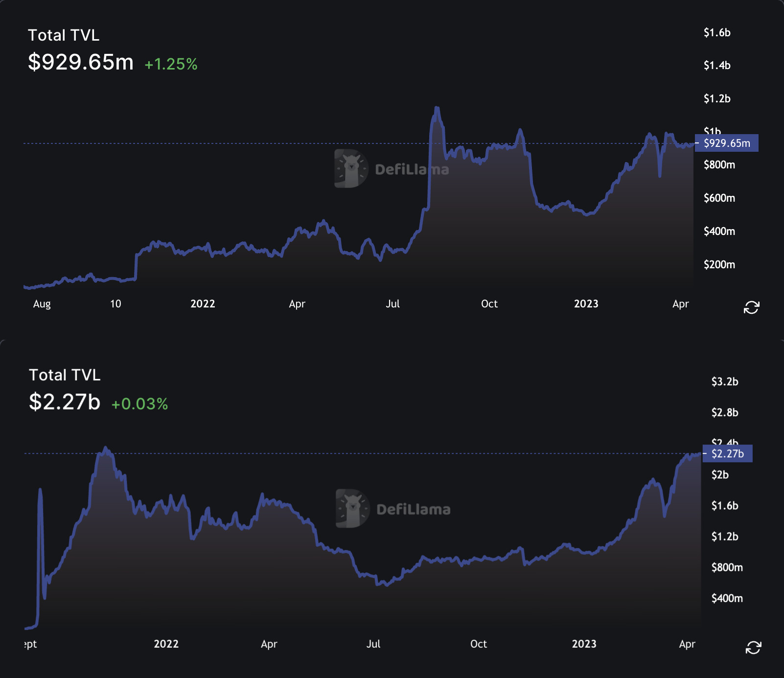Image resolution: width=784 pixels, height=678 pixels.
Task: Click the $400m axis label on bottom chart
Action: point(728,598)
